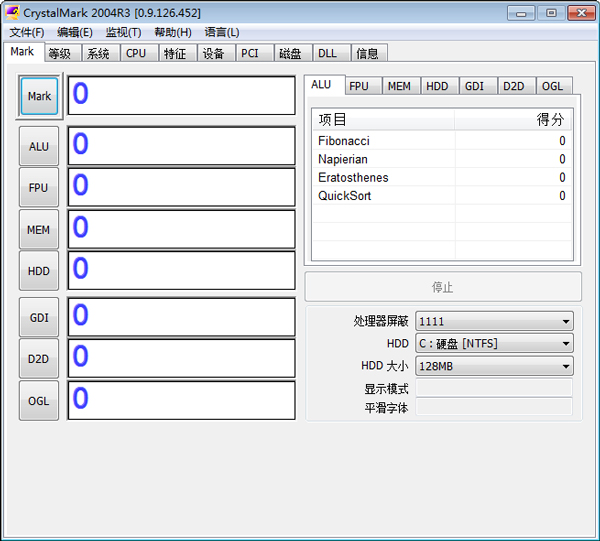Click the total Mark score box
Viewport: 600px width, 541px height.
pyautogui.click(x=181, y=96)
